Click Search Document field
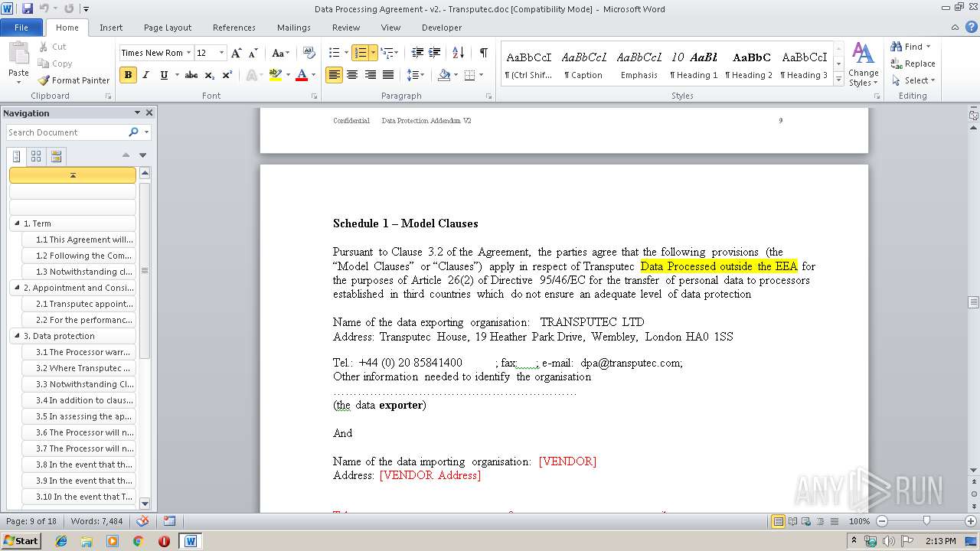Image resolution: width=980 pixels, height=551 pixels. [x=67, y=132]
